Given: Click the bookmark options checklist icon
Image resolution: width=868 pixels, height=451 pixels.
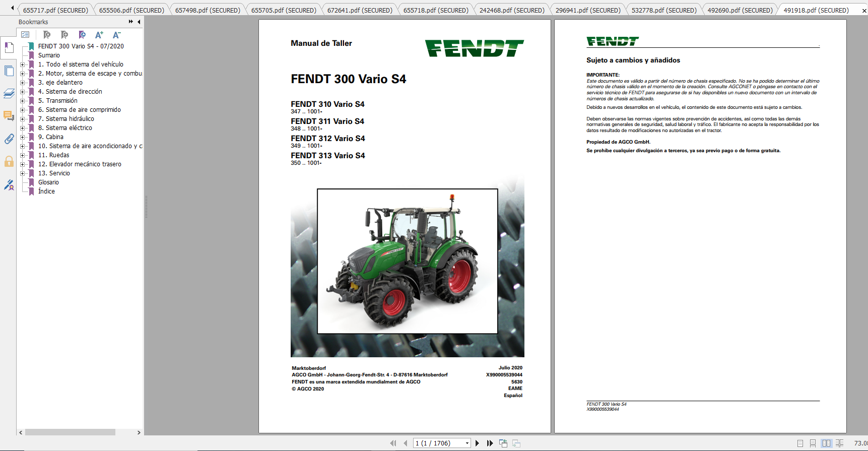Looking at the screenshot, I should (x=25, y=35).
